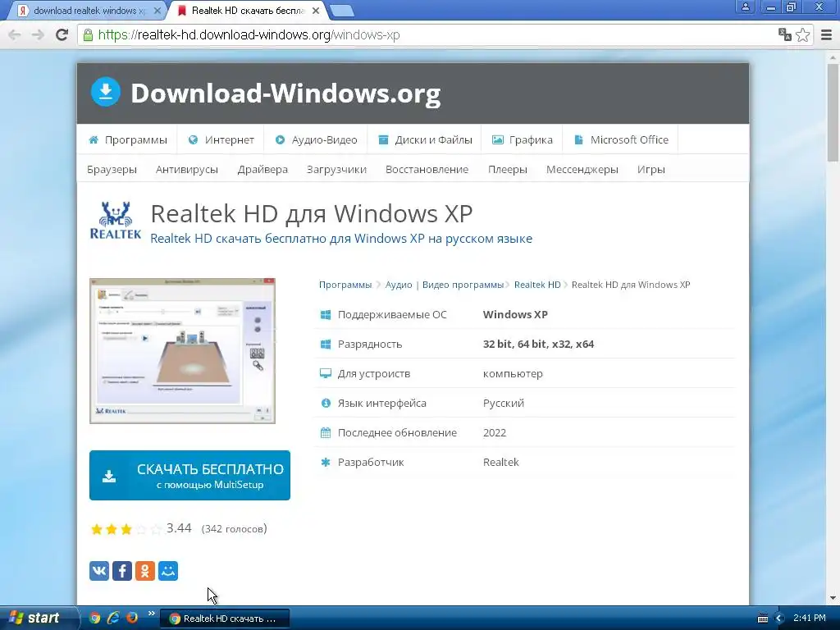Image resolution: width=840 pixels, height=630 pixels.
Task: Click the vertical scrollbar thumb
Action: click(x=833, y=112)
